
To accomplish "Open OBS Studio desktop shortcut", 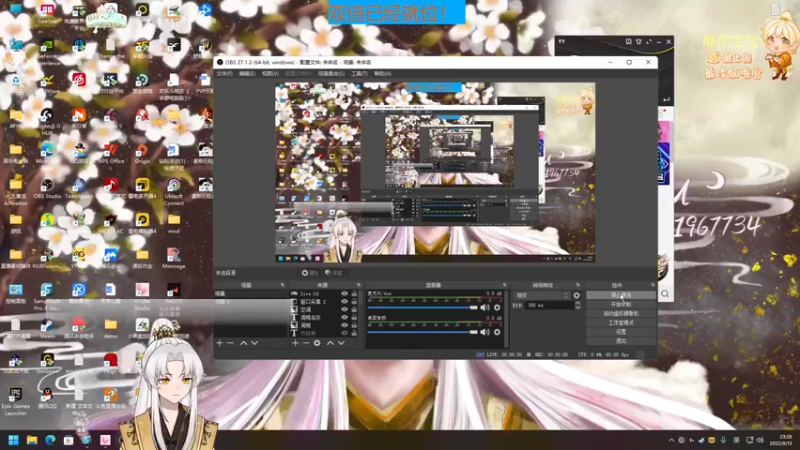I will tap(47, 188).
